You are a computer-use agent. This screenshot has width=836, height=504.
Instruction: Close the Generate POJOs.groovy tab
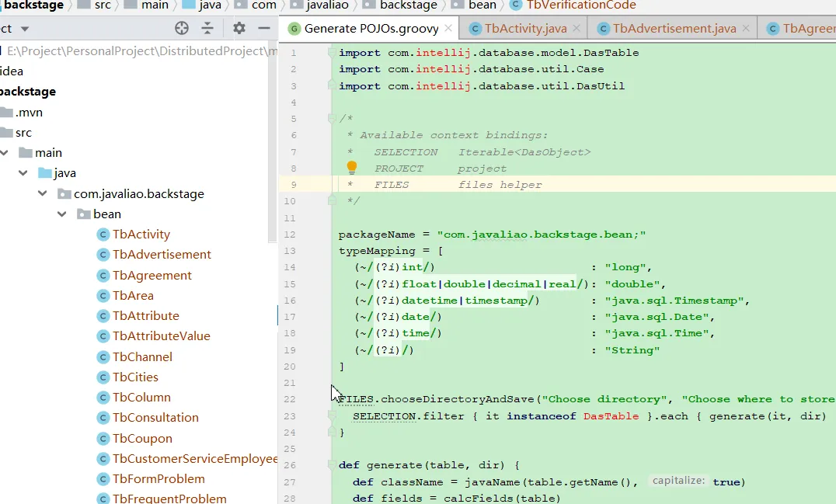[x=448, y=28]
